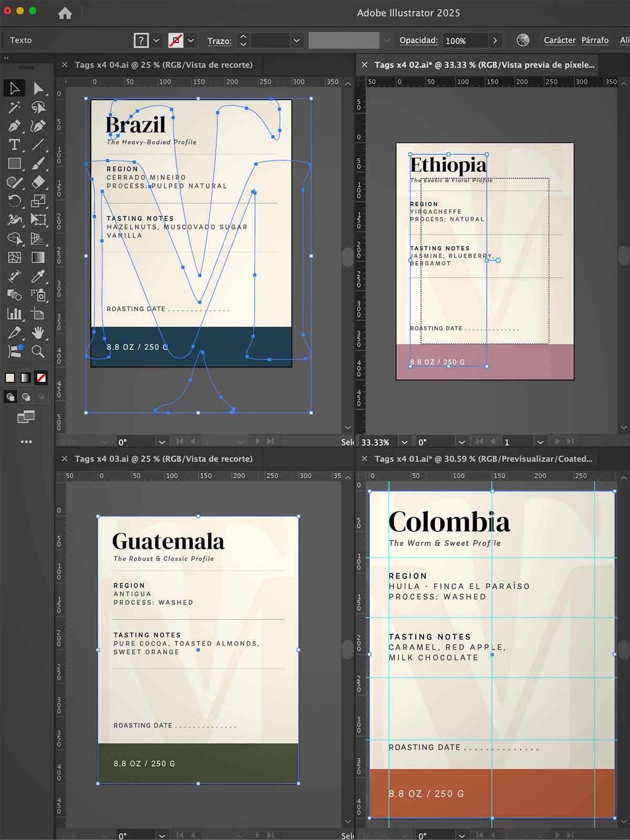The width and height of the screenshot is (630, 840).
Task: Select the Symbol Sprayer tool
Action: (38, 295)
